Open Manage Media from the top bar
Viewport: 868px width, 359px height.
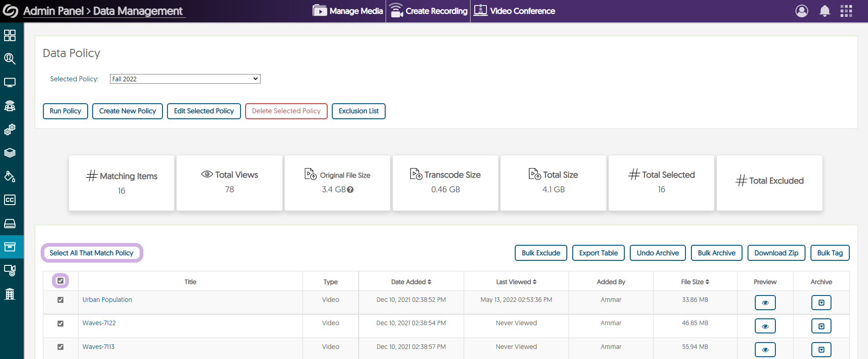coord(348,11)
